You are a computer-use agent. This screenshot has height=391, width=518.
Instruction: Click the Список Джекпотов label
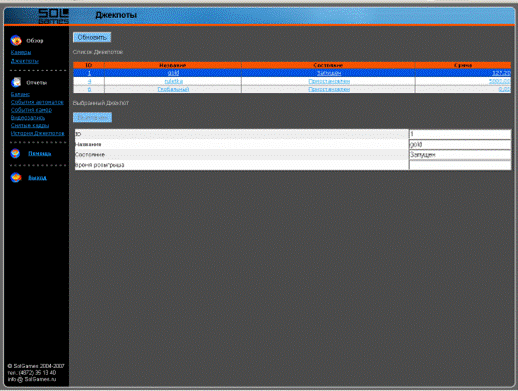(x=98, y=52)
